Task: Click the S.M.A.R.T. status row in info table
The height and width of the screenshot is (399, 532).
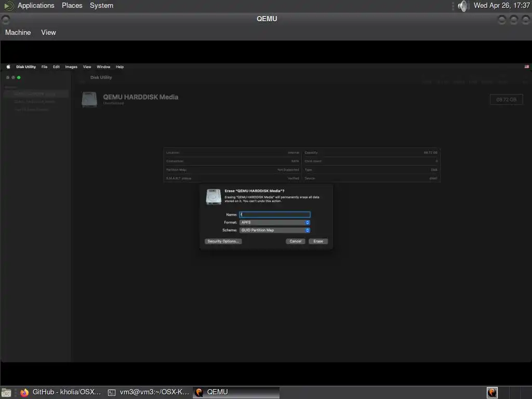Action: point(233,178)
